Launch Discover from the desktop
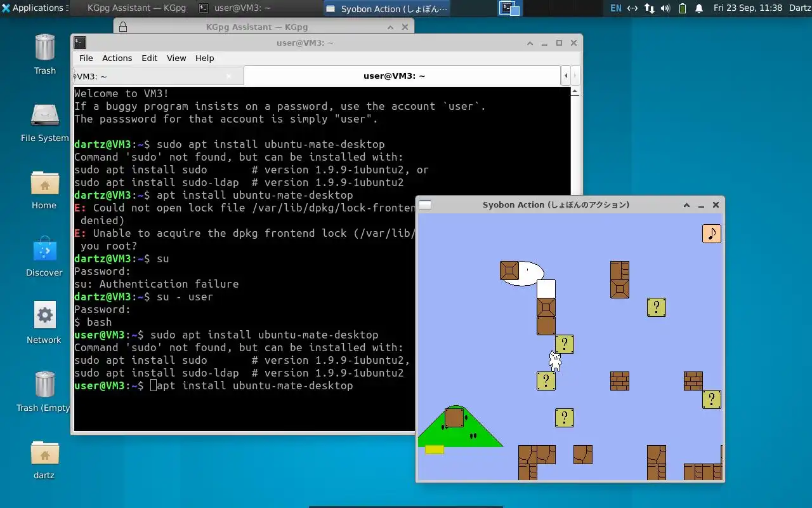The image size is (812, 508). coord(44,257)
